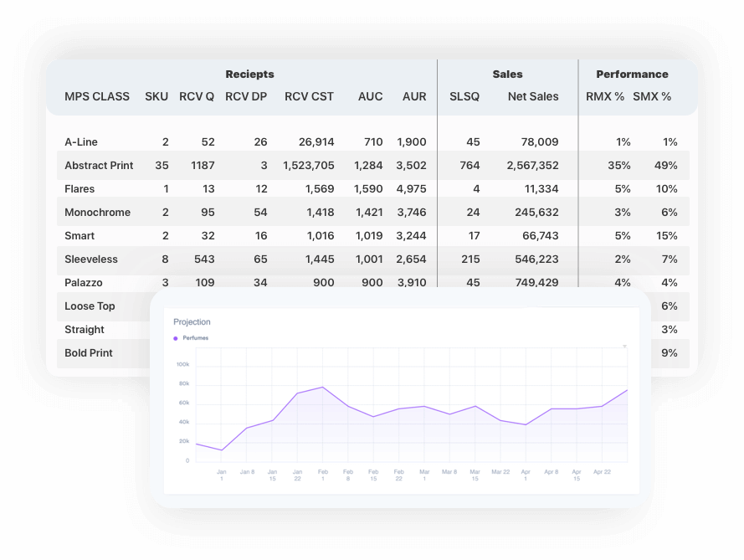Select the Abstract Print row label
The image size is (744, 560).
click(99, 165)
